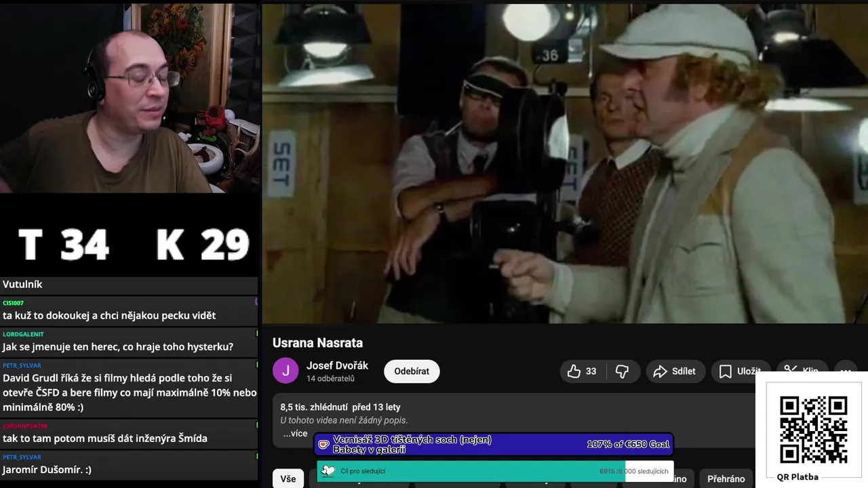Expand the description with ...více
The image size is (868, 488).
pyautogui.click(x=295, y=433)
